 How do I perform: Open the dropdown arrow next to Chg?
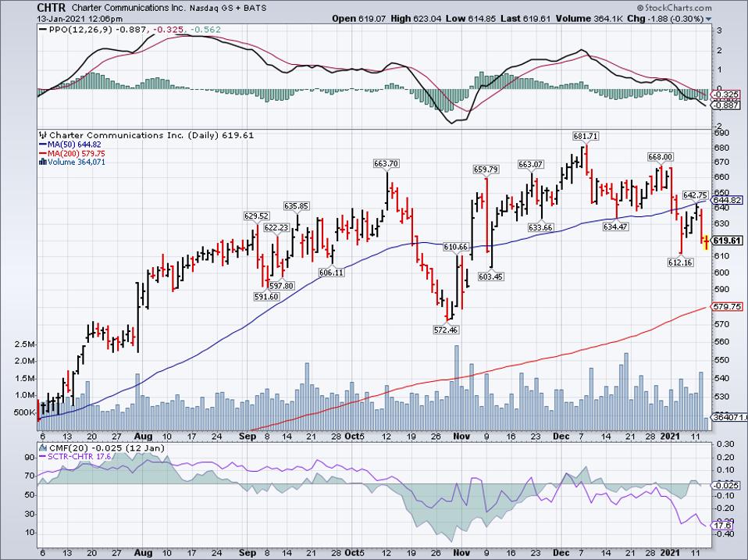(708, 19)
